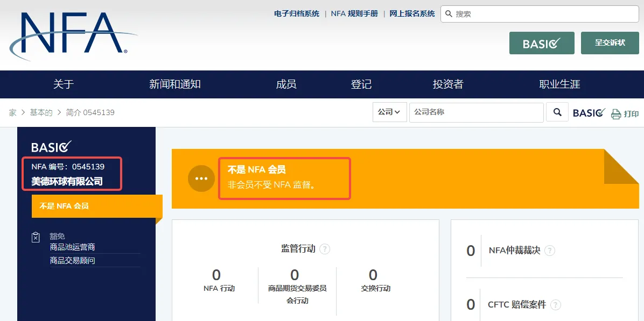Click the help icon next to NFA仲裁裁决
The width and height of the screenshot is (644, 321).
[x=550, y=251]
